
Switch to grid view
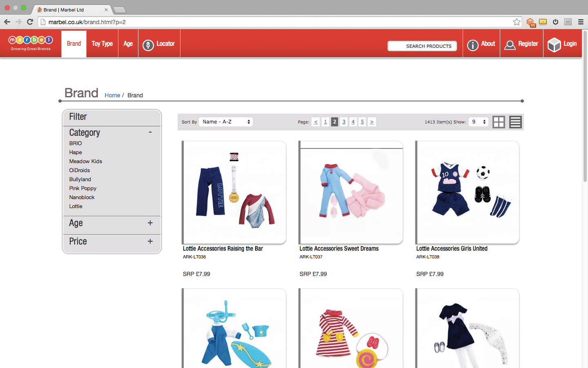click(x=499, y=122)
